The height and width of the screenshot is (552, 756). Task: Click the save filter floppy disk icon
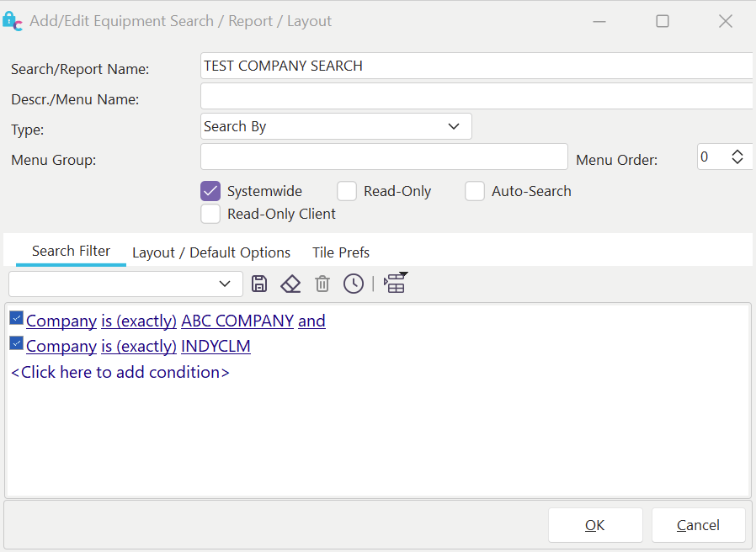click(x=259, y=284)
